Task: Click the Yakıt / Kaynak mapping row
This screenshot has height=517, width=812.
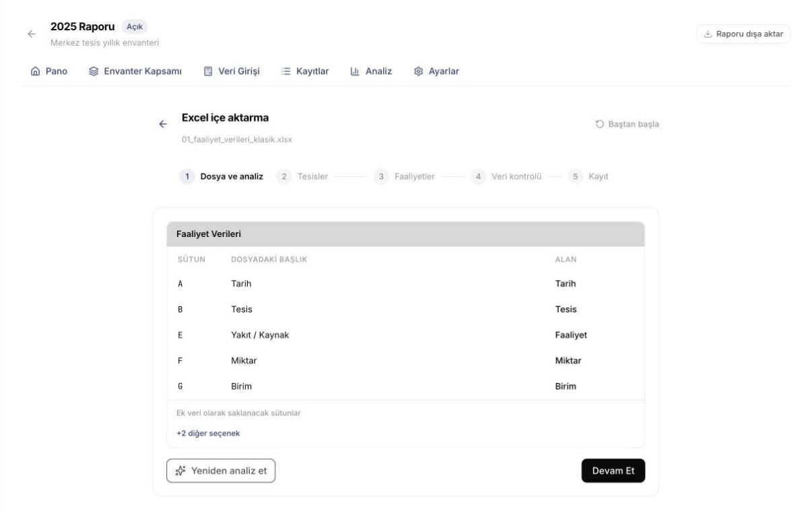Action: pos(406,335)
